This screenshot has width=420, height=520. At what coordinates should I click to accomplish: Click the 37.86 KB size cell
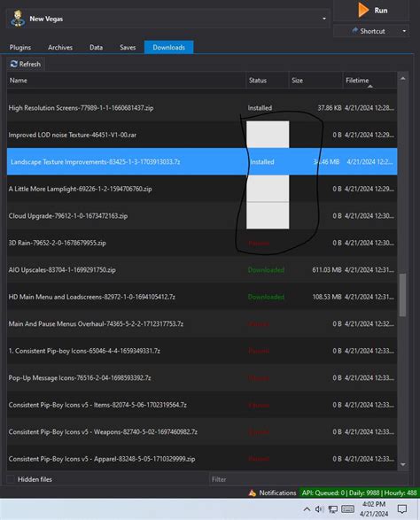(330, 108)
